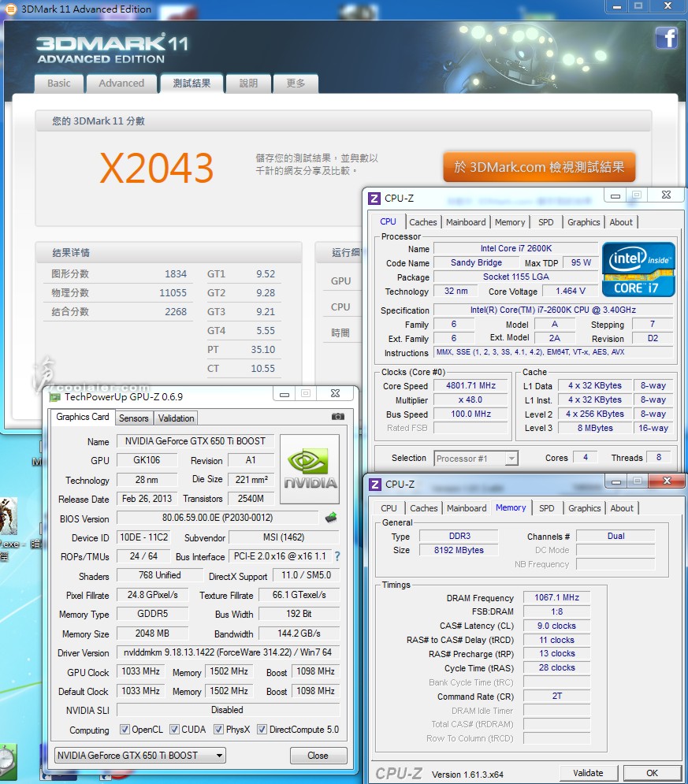Open the About tab in upper CPU-Z
The image size is (688, 784).
point(621,222)
